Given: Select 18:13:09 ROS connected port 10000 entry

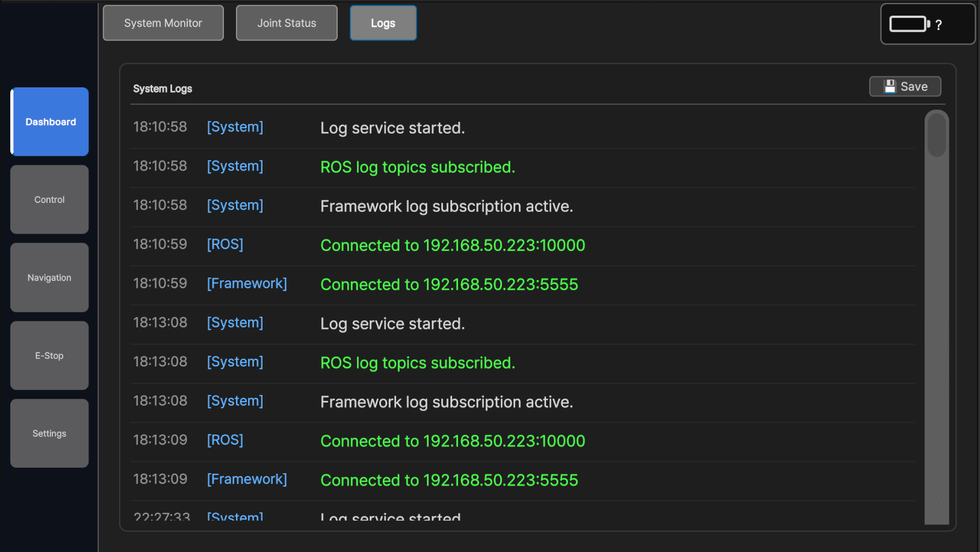Looking at the screenshot, I should (x=452, y=441).
